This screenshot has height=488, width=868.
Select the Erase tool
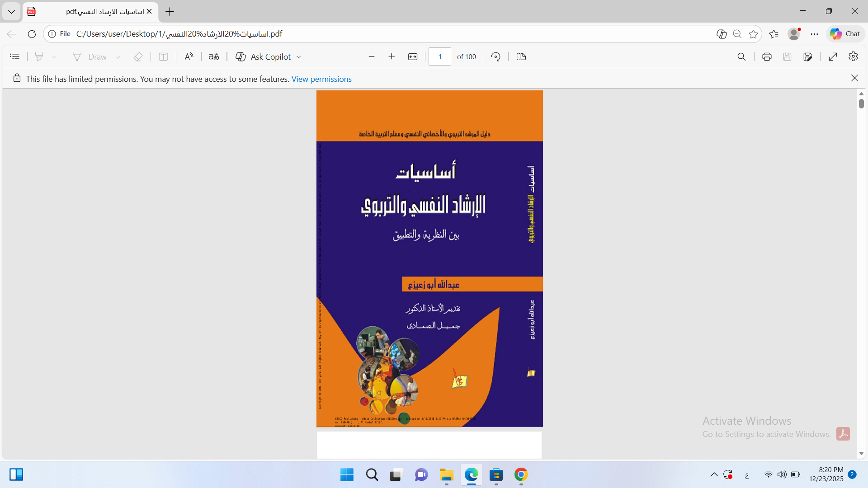(x=138, y=56)
